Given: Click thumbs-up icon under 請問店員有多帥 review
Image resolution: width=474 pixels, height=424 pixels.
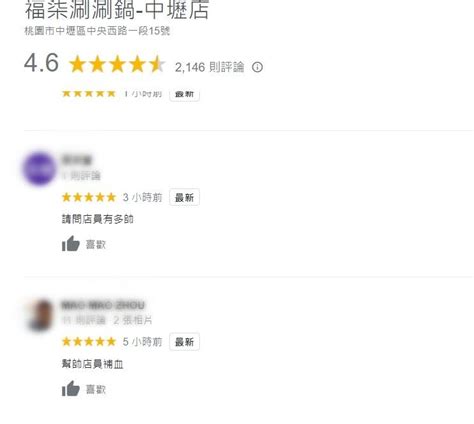Looking at the screenshot, I should (71, 244).
